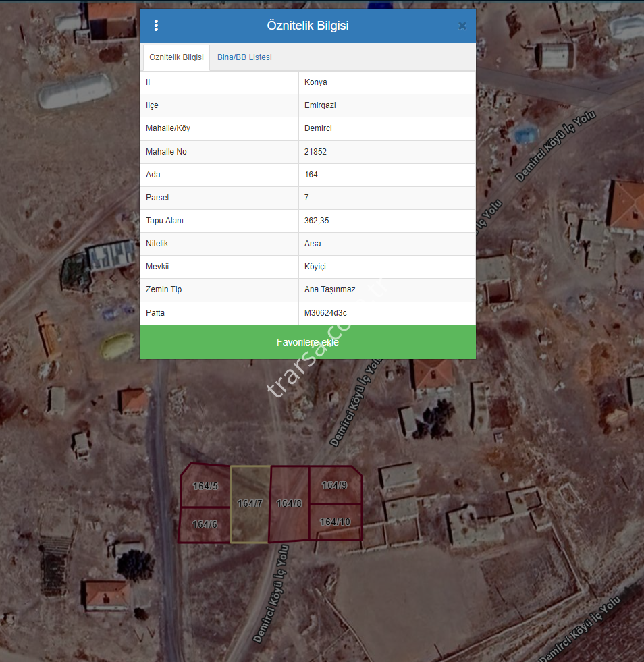Screen dimensions: 644x662
Task: Click the Tapu Alanı value 362,35
Action: coord(317,221)
